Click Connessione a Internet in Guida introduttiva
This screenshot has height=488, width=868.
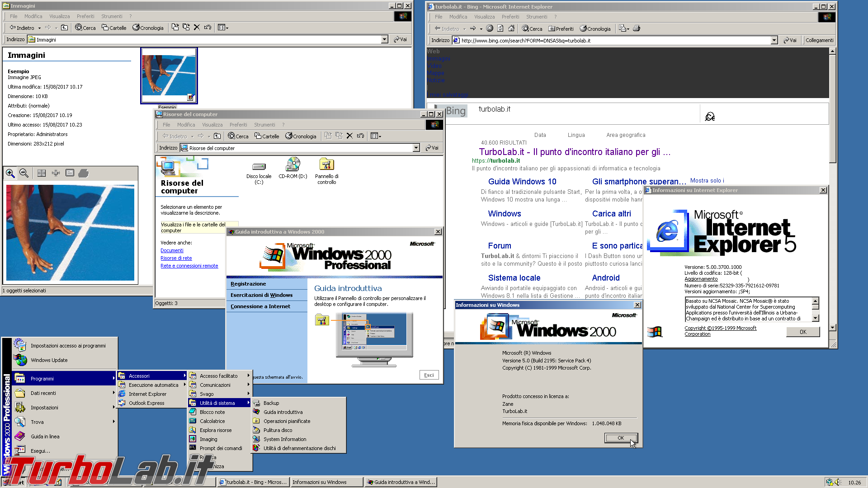pos(260,306)
